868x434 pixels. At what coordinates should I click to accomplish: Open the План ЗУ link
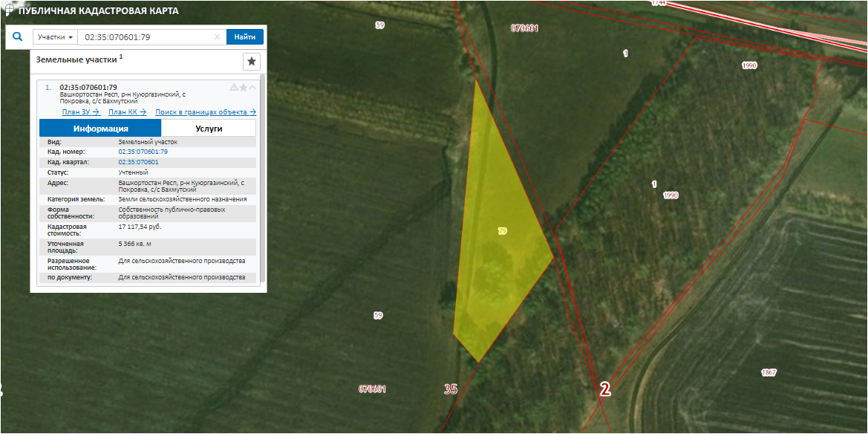(81, 112)
